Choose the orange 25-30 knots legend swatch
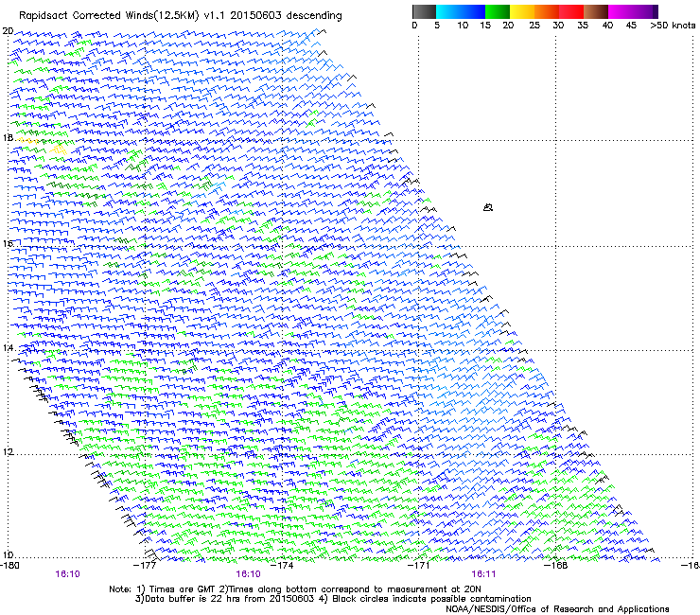 [547, 11]
